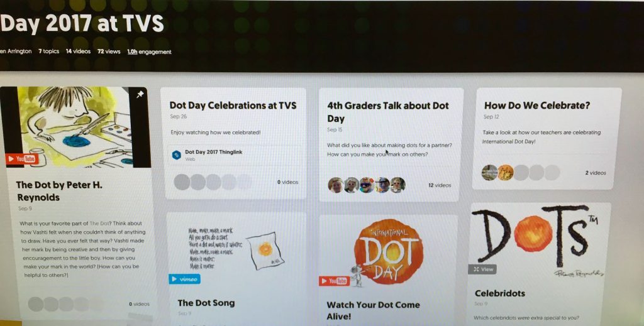The width and height of the screenshot is (644, 326).
Task: Play the YouTube video on The Dot card
Action: (22, 159)
